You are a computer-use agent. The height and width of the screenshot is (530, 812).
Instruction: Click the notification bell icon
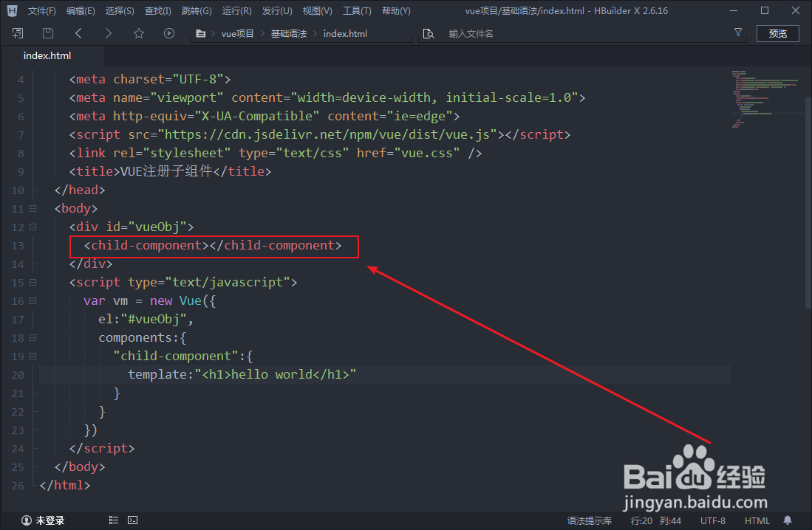coord(788,520)
